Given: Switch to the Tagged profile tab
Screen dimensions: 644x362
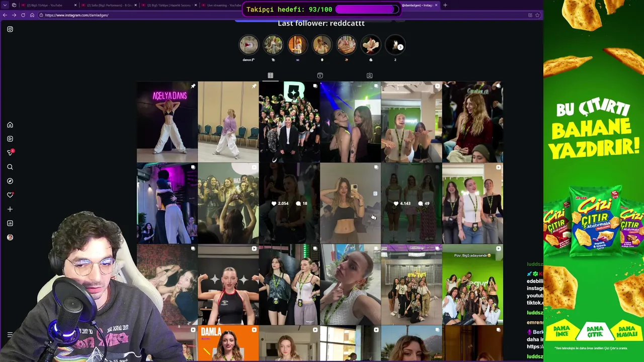Looking at the screenshot, I should tap(369, 75).
